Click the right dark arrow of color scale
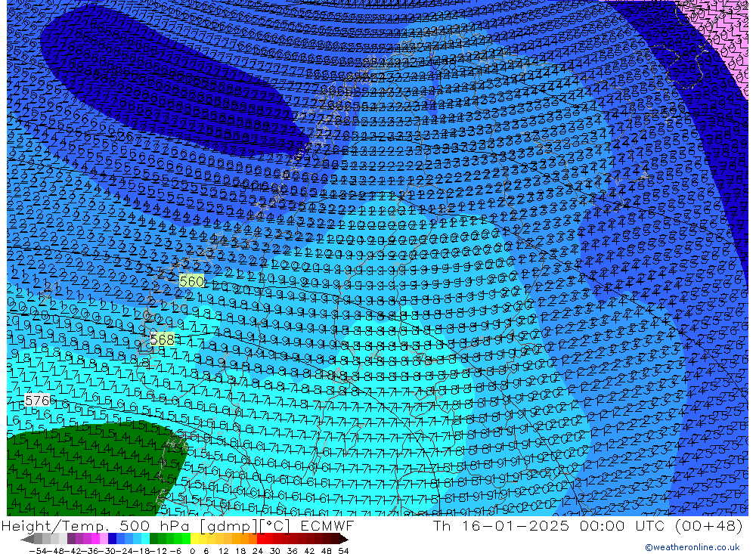The image size is (756, 554). (344, 540)
